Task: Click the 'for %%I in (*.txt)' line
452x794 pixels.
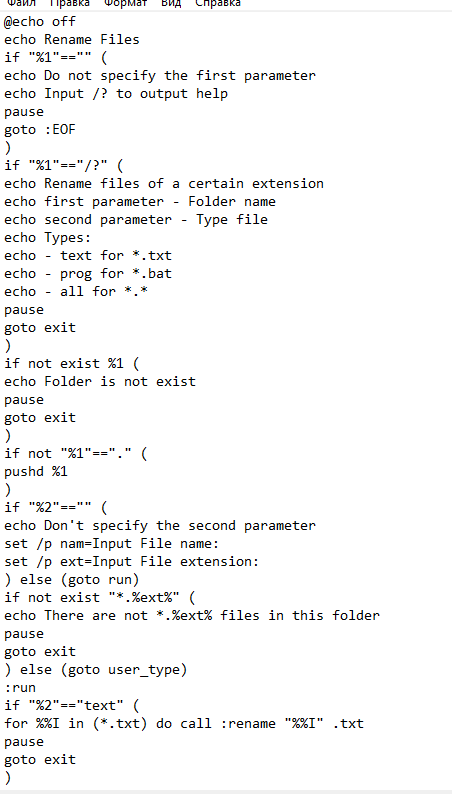Action: pyautogui.click(x=184, y=724)
